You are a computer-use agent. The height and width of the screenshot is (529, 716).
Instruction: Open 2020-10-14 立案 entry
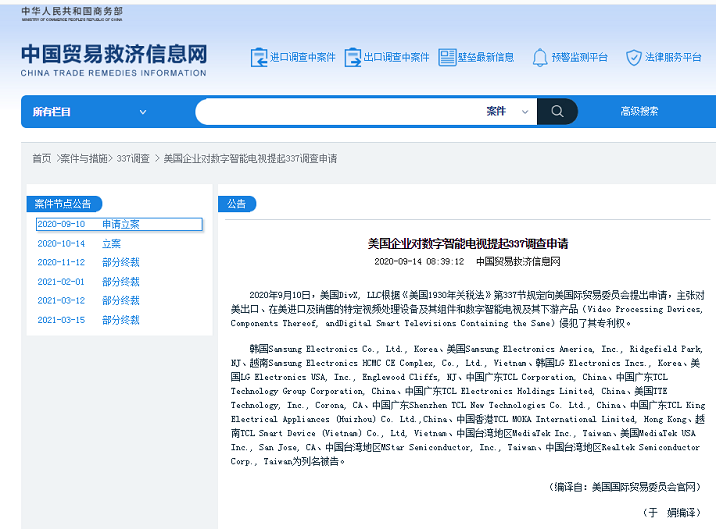coord(79,244)
